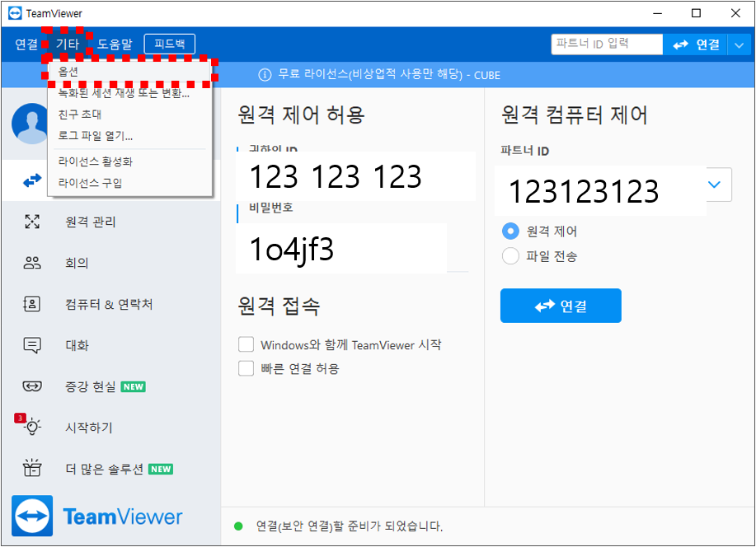The width and height of the screenshot is (756, 547).
Task: Minimize the TeamViewer window
Action: [658, 13]
